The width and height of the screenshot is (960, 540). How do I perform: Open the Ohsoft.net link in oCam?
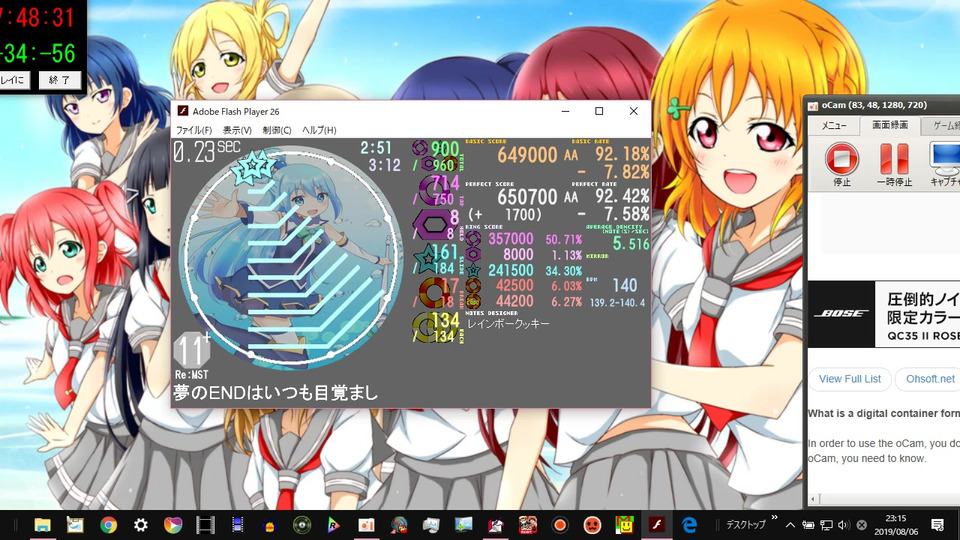pos(930,379)
